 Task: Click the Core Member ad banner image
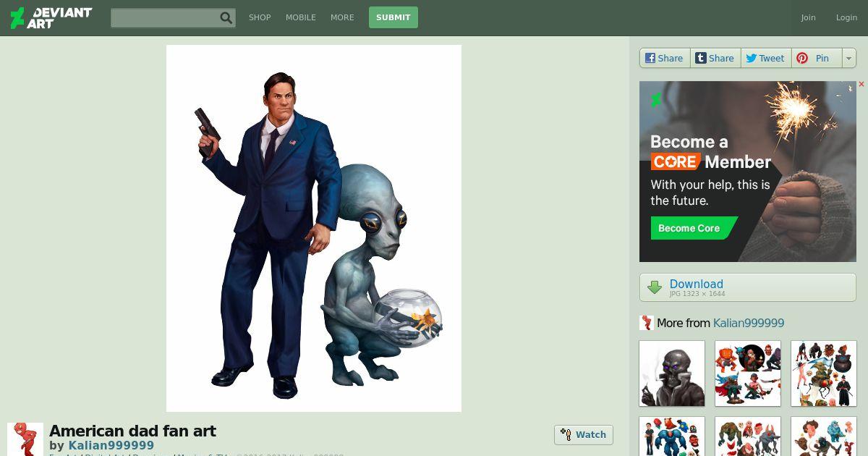[x=748, y=172]
